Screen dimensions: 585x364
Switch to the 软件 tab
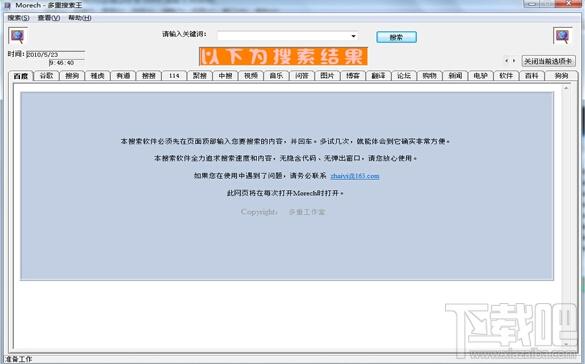coord(506,76)
